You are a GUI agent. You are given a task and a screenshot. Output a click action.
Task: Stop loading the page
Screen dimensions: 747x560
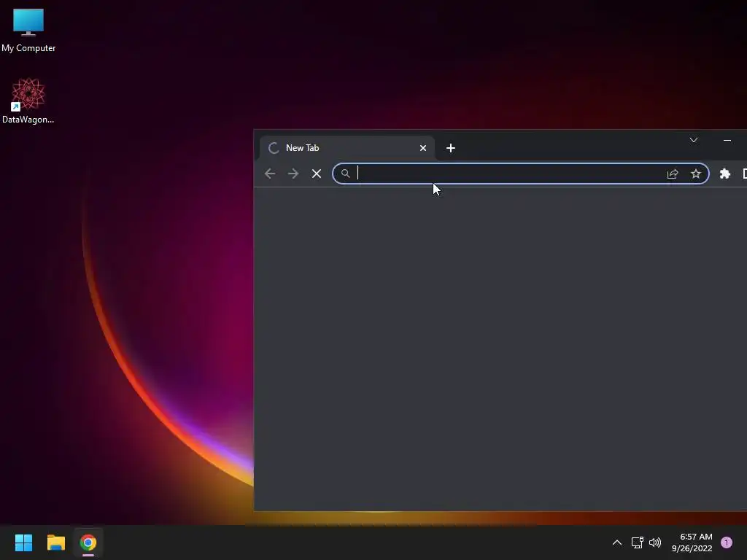317,174
